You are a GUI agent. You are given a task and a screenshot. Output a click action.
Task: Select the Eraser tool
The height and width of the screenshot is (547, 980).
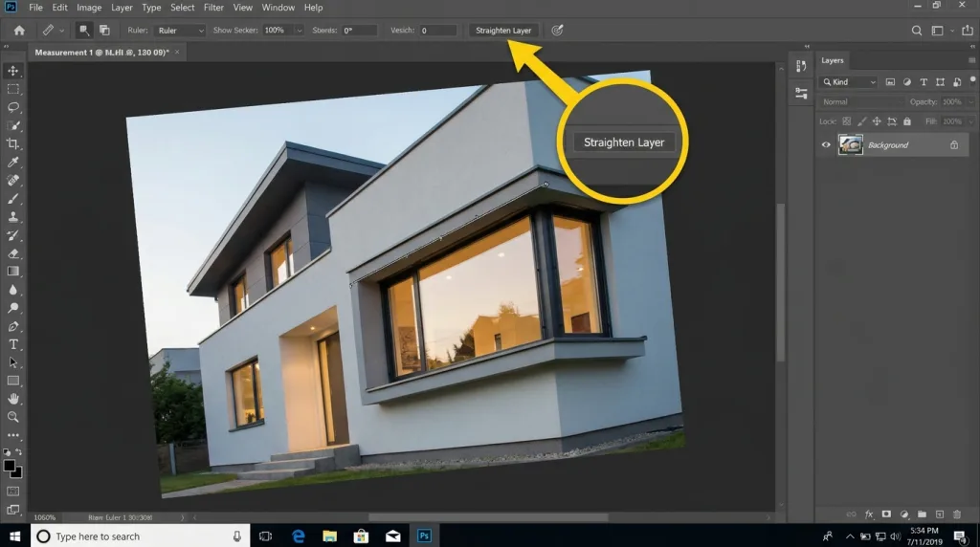pos(13,253)
